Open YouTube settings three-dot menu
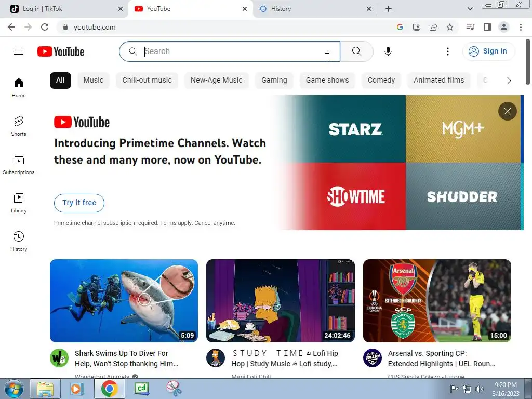The image size is (532, 399). click(x=447, y=51)
